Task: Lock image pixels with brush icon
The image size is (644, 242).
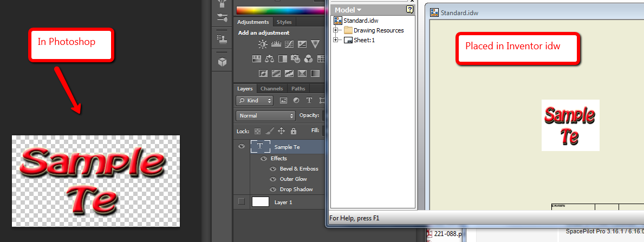Action: coord(269,132)
